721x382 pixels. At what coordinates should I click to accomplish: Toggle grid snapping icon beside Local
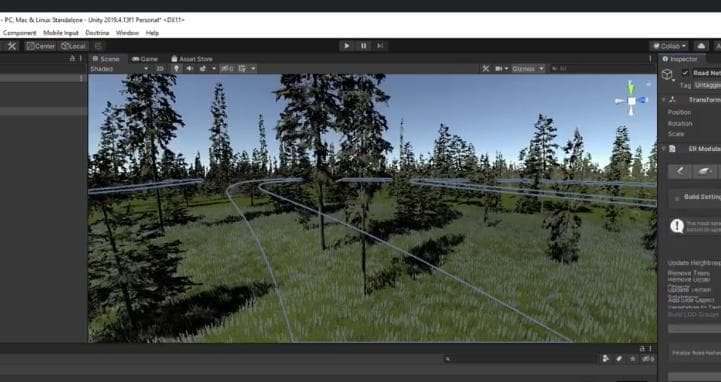(x=98, y=46)
